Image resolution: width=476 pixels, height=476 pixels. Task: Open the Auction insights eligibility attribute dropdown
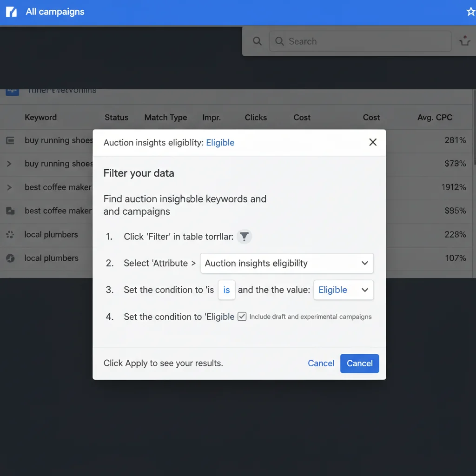click(x=286, y=263)
